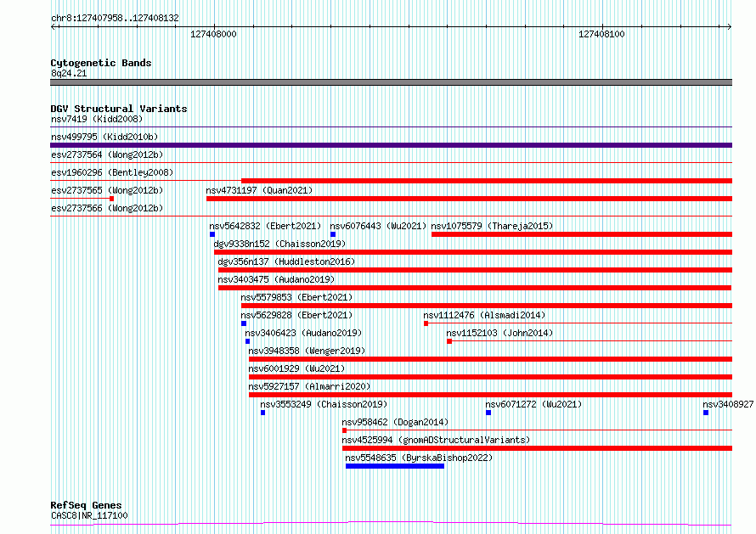Click the 127408100 ruler tick label

[x=601, y=34]
